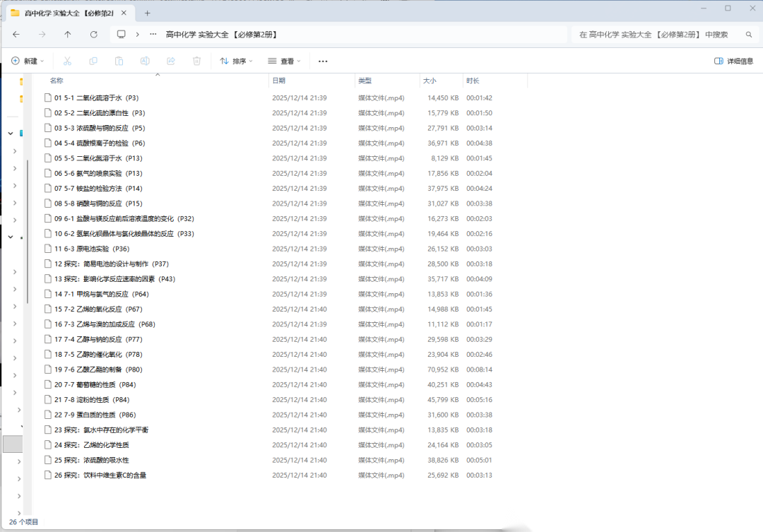
Task: Click the rename icon in toolbar
Action: click(145, 61)
